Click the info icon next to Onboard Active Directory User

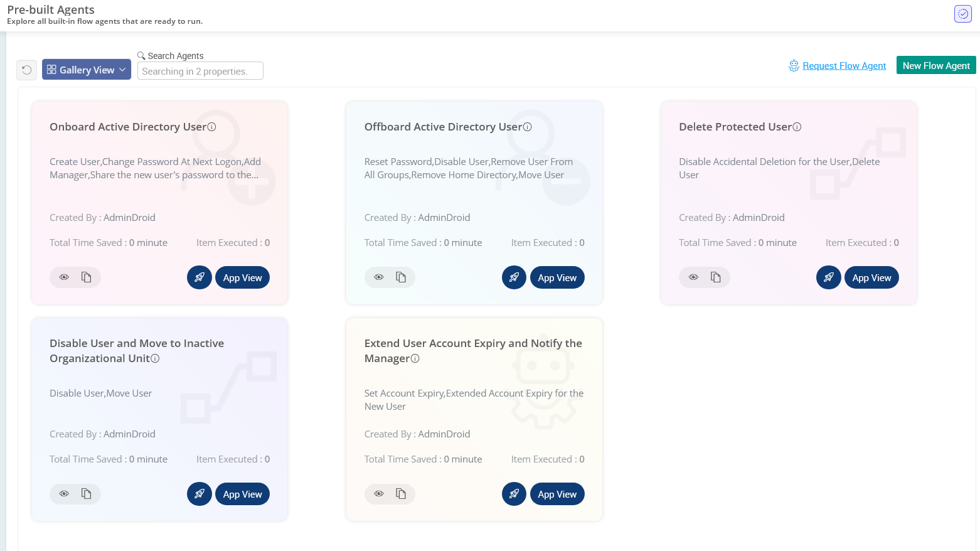(212, 126)
